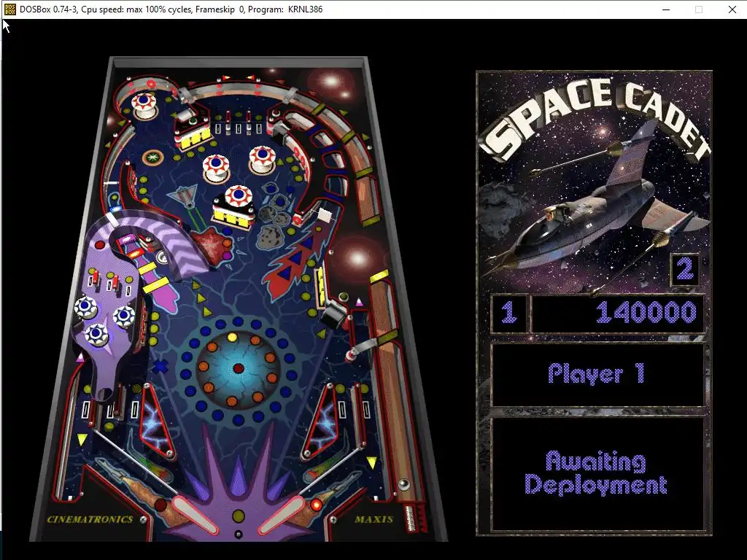The width and height of the screenshot is (747, 560).
Task: Click the left flipper
Action: pos(196,516)
